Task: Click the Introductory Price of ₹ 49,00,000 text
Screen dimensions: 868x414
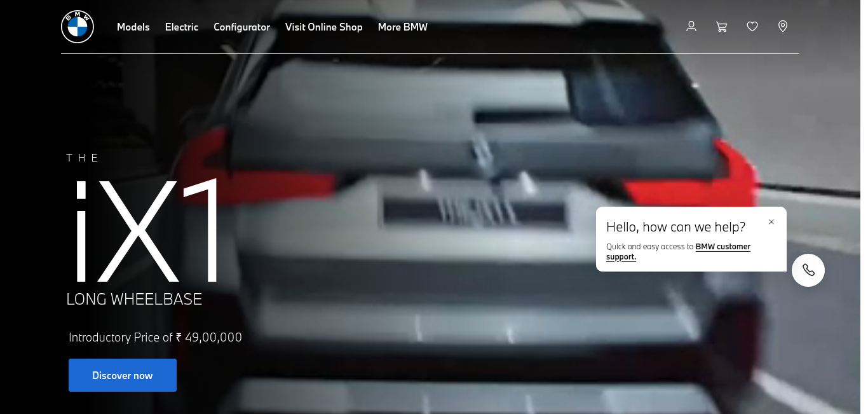Action: click(156, 338)
